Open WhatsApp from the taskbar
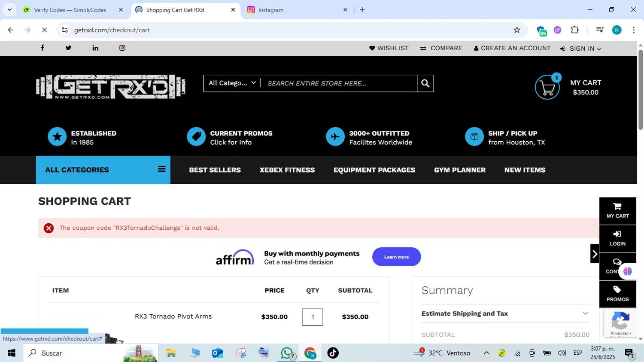Image resolution: width=644 pixels, height=362 pixels. [x=288, y=353]
